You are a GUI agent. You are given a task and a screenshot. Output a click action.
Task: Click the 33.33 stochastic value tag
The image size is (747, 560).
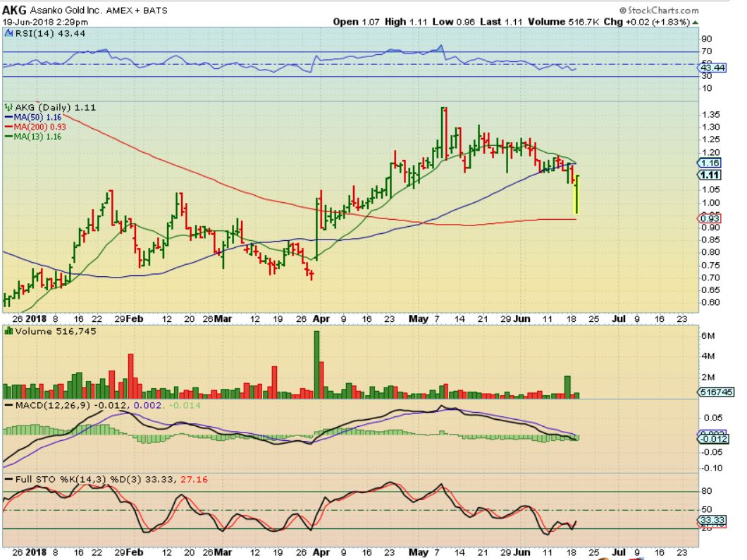pyautogui.click(x=712, y=520)
